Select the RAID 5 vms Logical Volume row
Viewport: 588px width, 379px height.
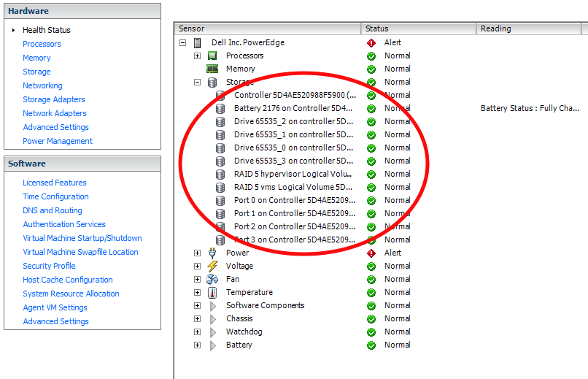pyautogui.click(x=293, y=187)
